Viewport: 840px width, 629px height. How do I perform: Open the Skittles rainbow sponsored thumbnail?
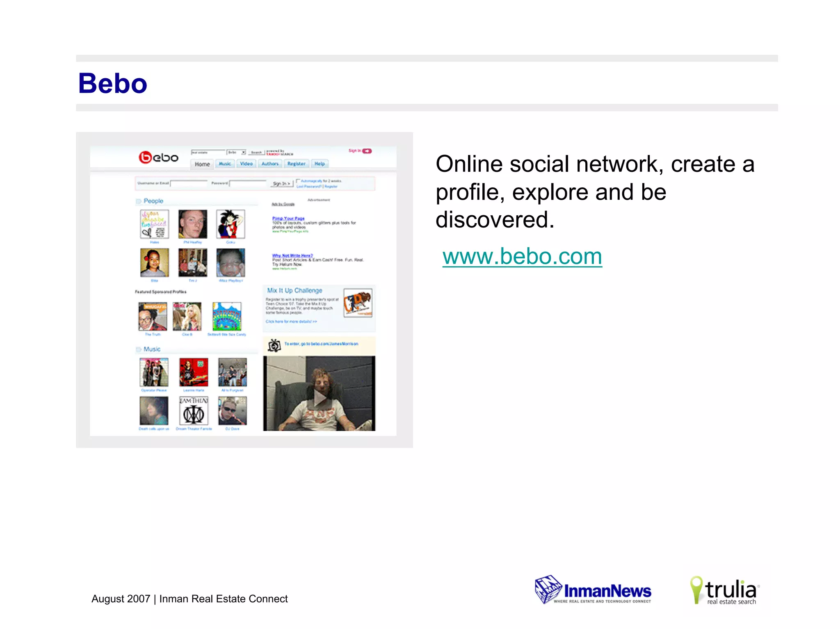pos(227,317)
